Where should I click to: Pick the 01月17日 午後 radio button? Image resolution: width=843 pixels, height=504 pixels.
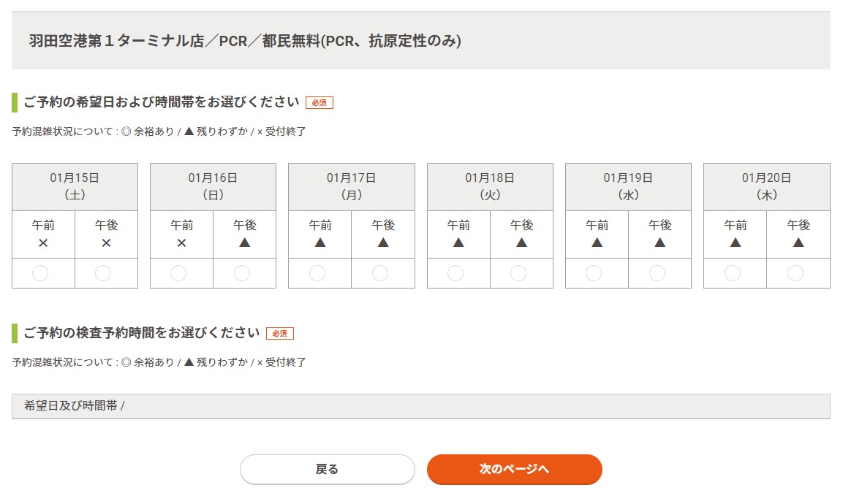(380, 273)
